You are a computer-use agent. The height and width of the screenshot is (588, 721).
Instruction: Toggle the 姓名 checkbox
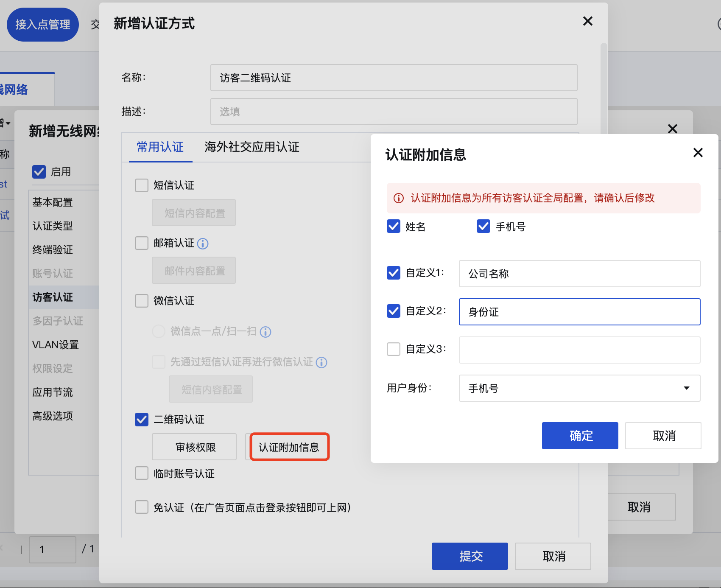pyautogui.click(x=394, y=227)
